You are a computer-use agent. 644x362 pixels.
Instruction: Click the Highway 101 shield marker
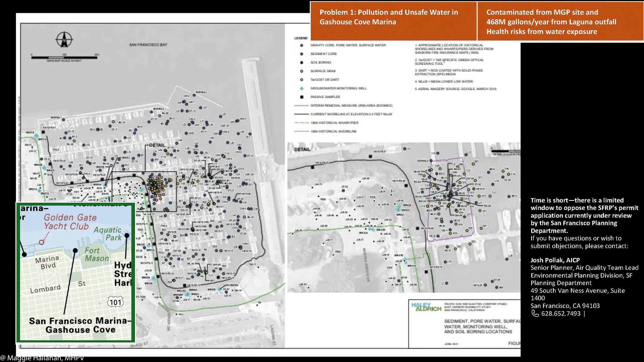click(x=115, y=302)
